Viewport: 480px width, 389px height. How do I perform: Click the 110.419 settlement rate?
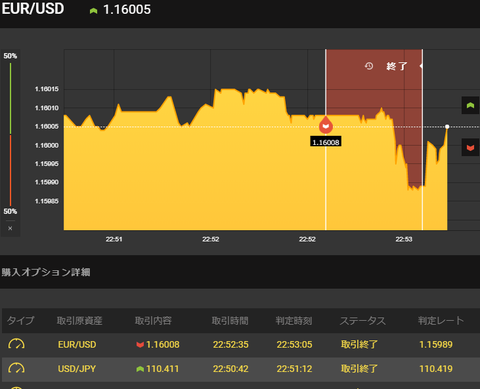436,369
